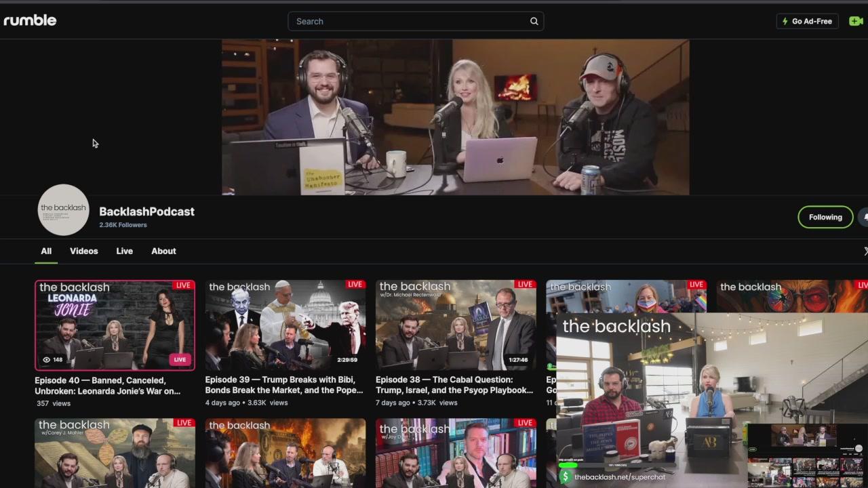Open the protest crowd thumbnail in first row
This screenshot has width=868, height=488.
pyautogui.click(x=627, y=297)
